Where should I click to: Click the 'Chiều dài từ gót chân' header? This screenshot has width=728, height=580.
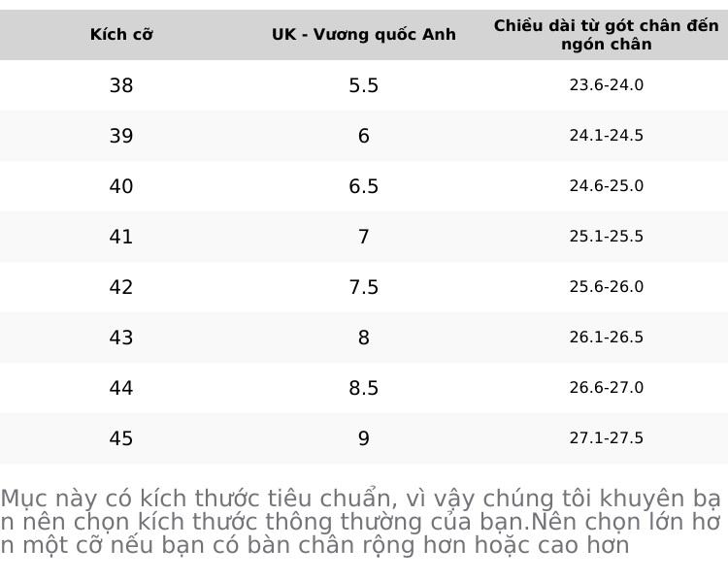pyautogui.click(x=607, y=35)
